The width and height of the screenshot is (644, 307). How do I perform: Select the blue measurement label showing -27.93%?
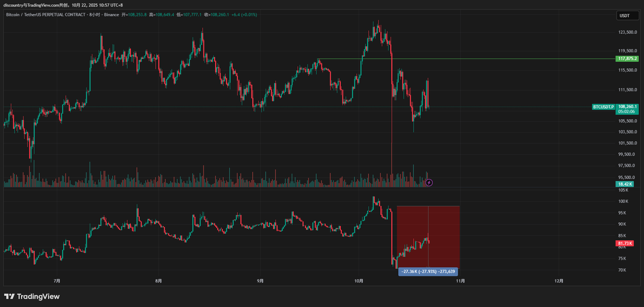pos(428,272)
